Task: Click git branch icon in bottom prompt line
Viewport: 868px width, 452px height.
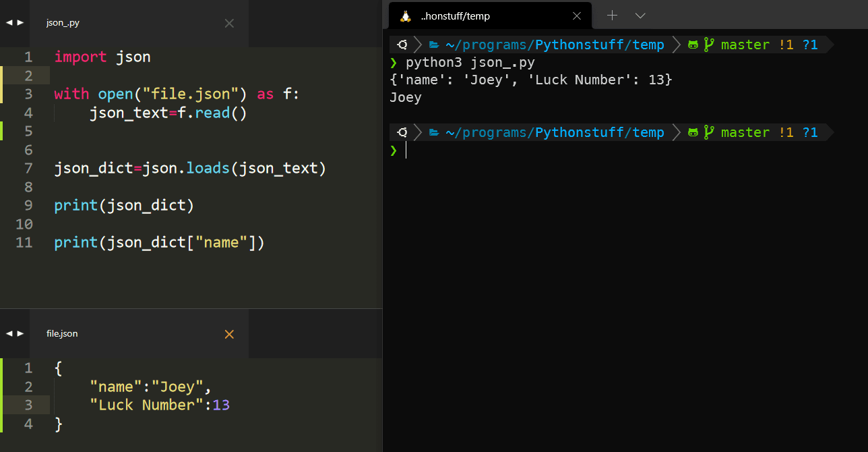Action: click(708, 133)
